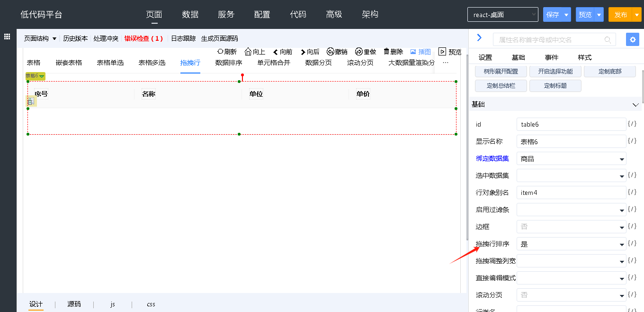Open the 边框 dropdown
The image size is (644, 312).
tap(572, 227)
